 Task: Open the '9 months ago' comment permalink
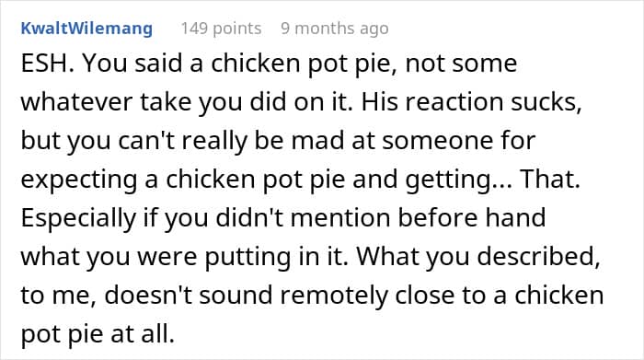click(334, 29)
